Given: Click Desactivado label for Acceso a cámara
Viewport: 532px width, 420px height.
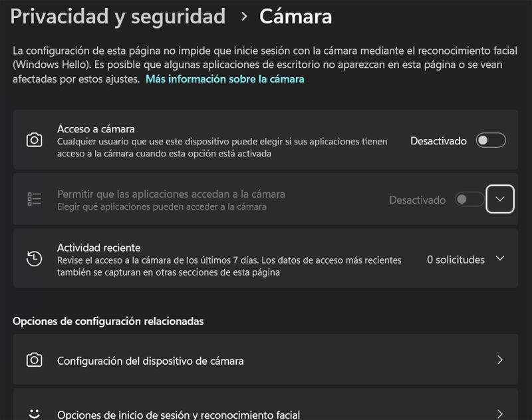Looking at the screenshot, I should [438, 140].
